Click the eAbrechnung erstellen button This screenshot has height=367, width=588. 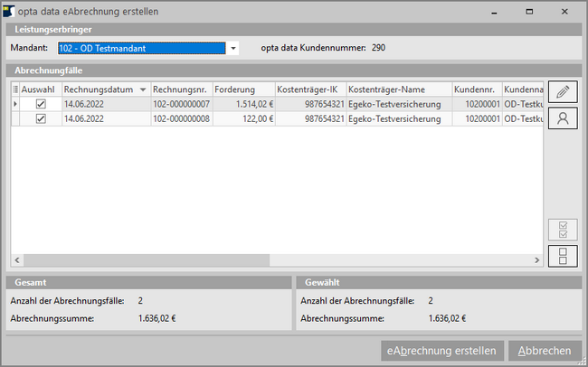441,351
